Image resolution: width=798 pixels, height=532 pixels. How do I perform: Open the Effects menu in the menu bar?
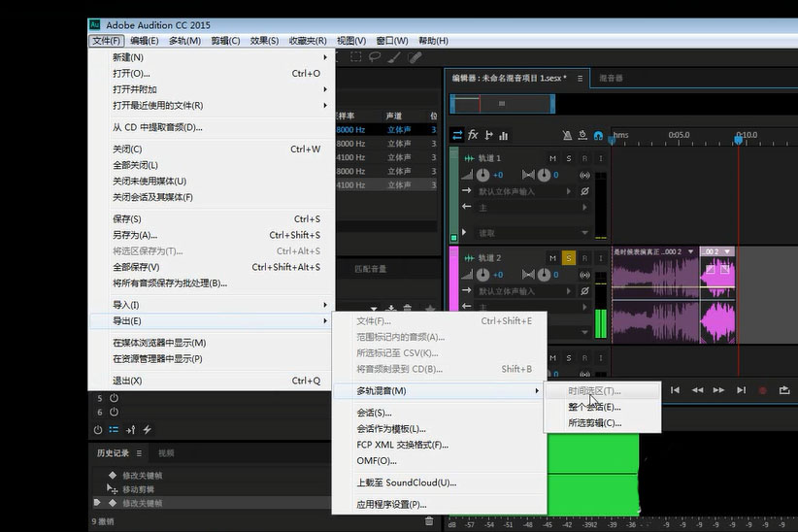264,41
